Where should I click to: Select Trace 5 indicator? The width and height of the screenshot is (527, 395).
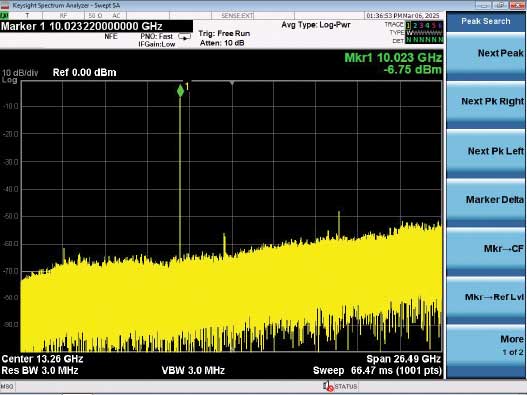434,25
